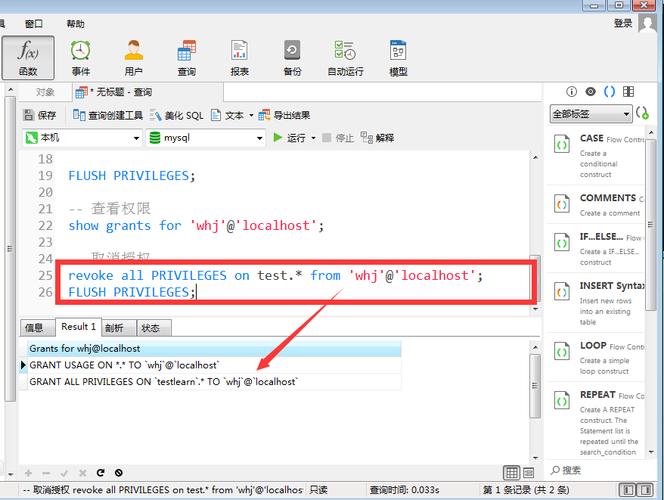Click line 19 FLUSH PRIVILEGES statement
The width and height of the screenshot is (664, 500).
[x=132, y=176]
